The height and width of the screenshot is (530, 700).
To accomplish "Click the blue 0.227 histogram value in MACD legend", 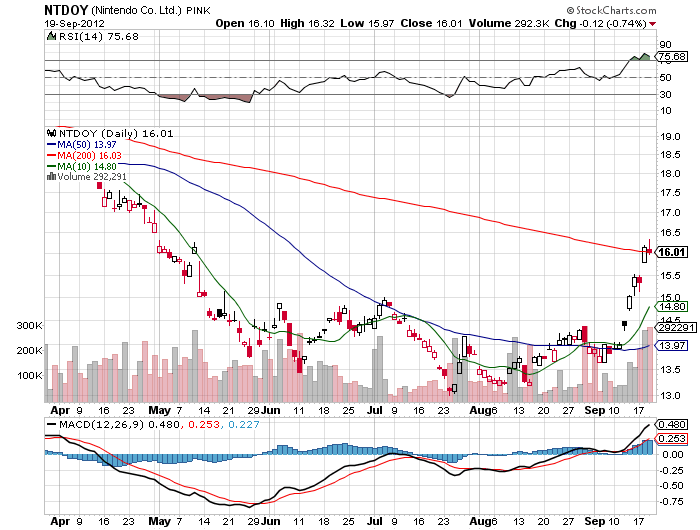I will (x=244, y=424).
